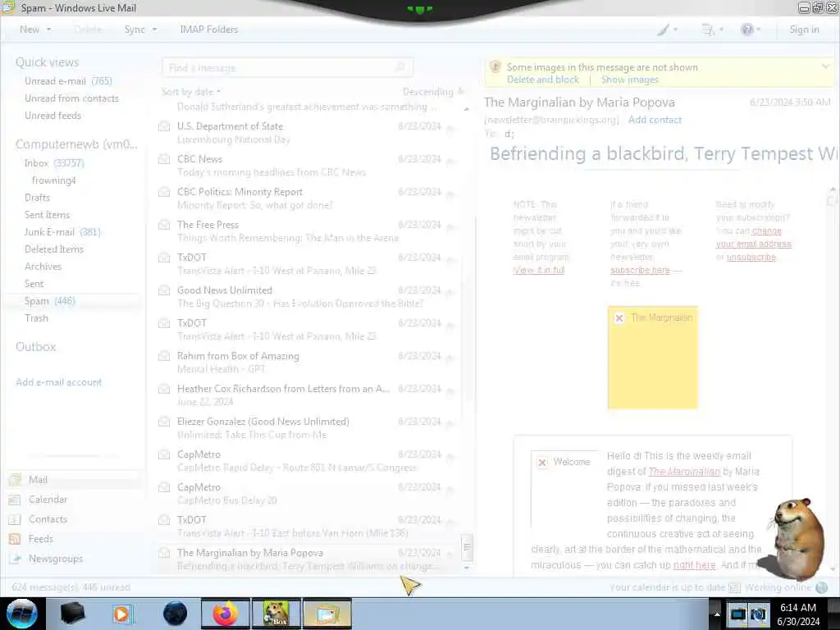Select the Outbox heading

point(36,347)
